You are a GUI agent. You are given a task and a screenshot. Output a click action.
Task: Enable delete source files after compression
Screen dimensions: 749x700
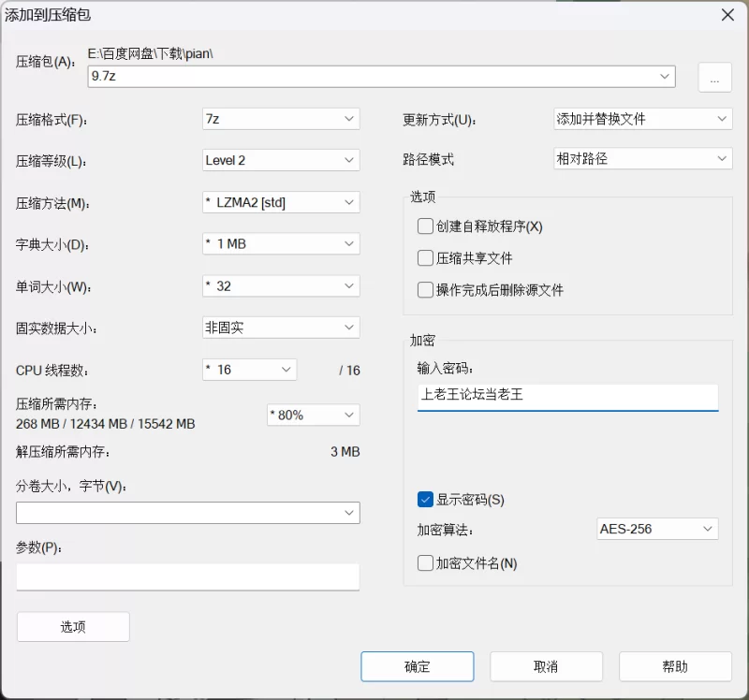click(x=425, y=290)
